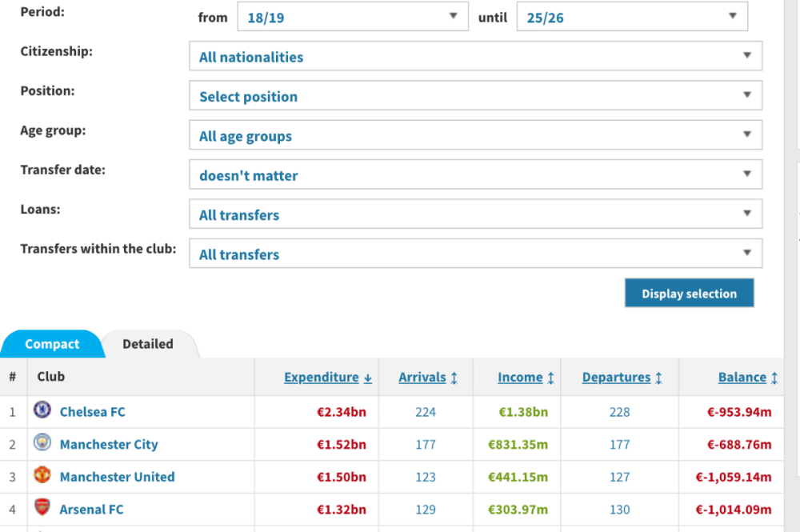Open the 'until' 25/26 season dropdown

(x=631, y=18)
